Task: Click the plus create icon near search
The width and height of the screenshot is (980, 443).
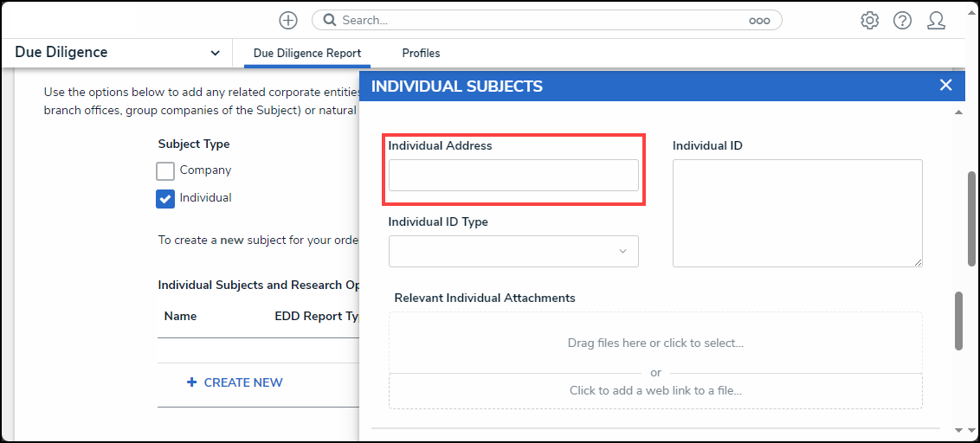Action: click(x=287, y=20)
